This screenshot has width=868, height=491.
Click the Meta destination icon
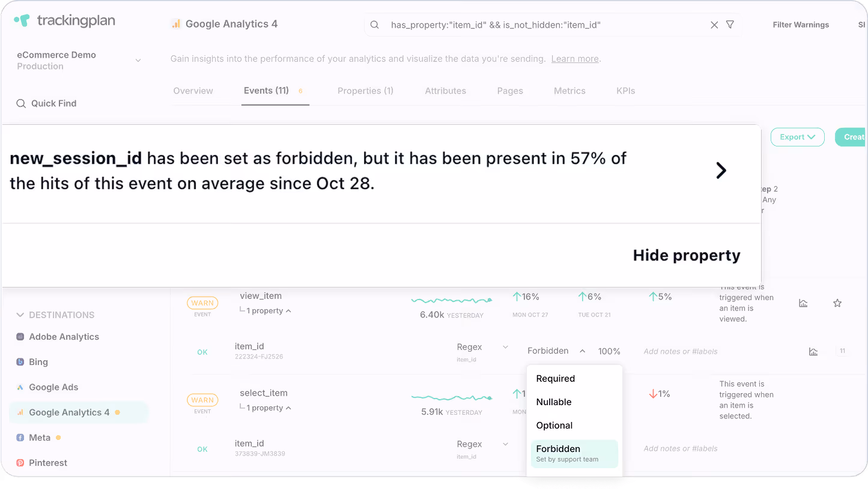20,438
